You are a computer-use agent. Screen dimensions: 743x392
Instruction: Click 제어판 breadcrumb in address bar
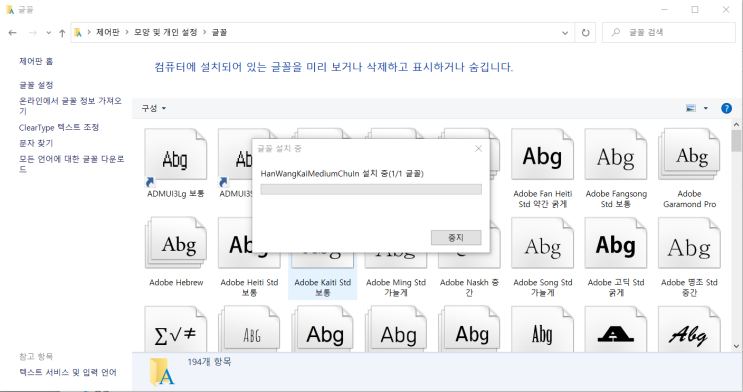(x=108, y=32)
